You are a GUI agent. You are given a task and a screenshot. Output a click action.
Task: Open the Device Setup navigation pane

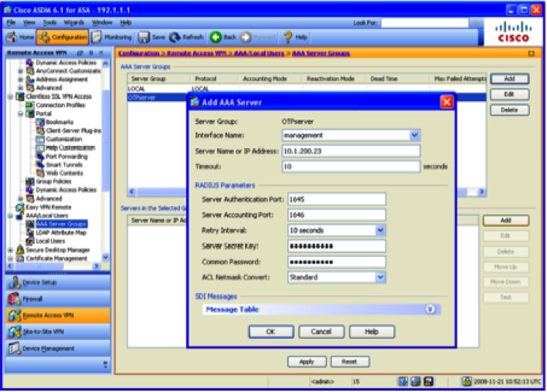[58, 282]
